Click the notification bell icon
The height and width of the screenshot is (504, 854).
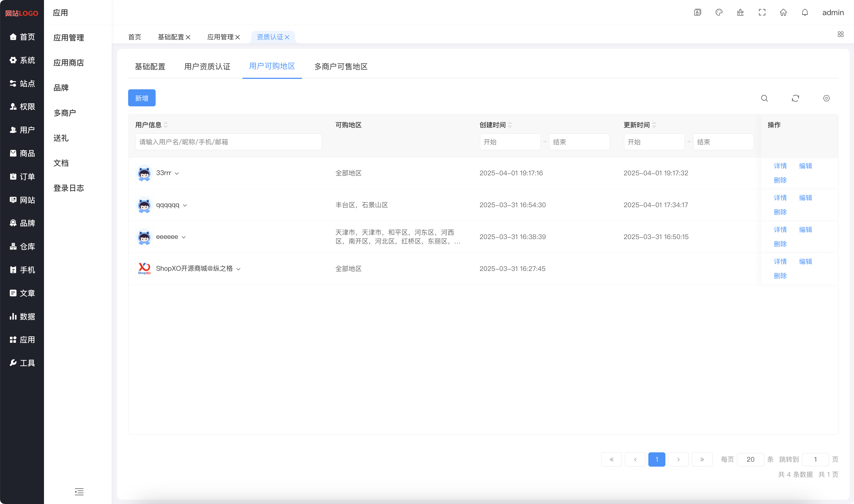(x=805, y=12)
